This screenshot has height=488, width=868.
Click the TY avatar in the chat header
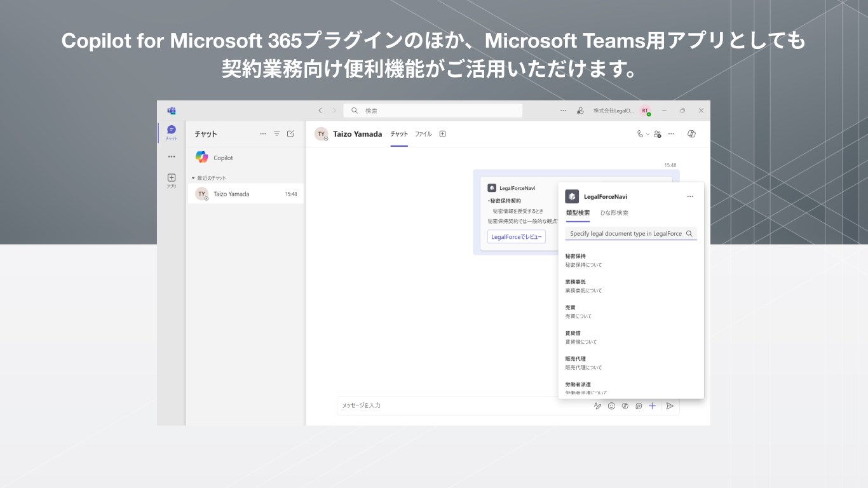pos(322,134)
